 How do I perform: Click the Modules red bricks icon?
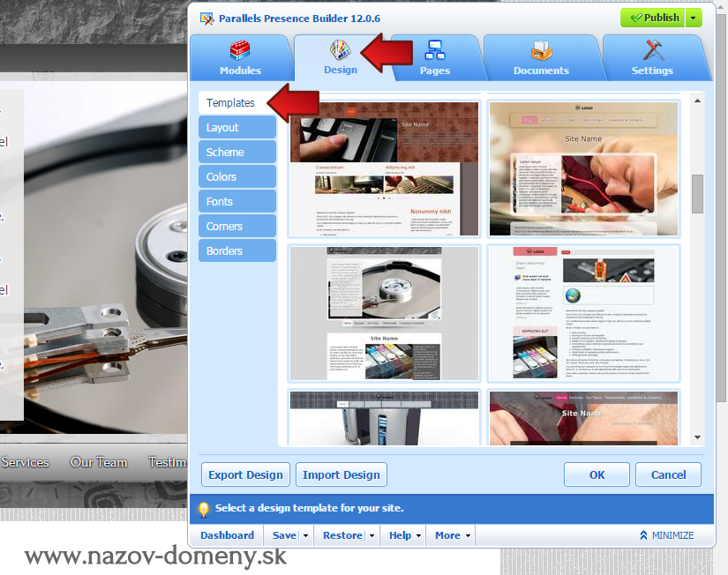click(x=240, y=50)
